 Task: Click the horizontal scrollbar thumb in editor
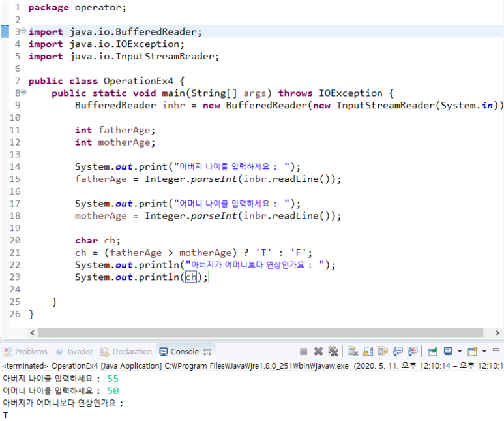(x=260, y=332)
